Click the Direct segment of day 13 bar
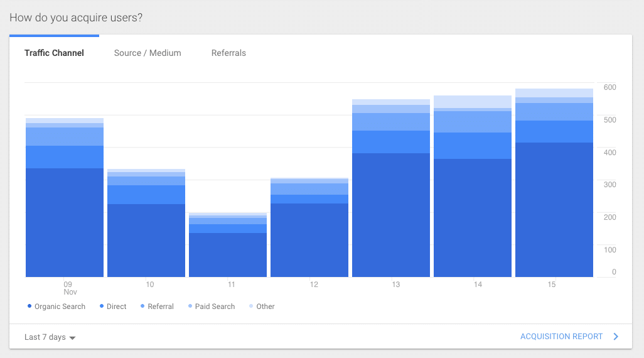The image size is (644, 358). (390, 142)
